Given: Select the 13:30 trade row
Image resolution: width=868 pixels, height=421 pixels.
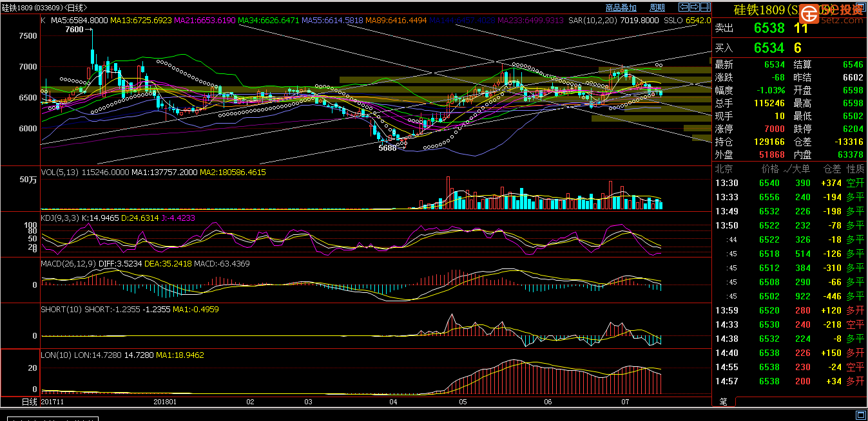Looking at the screenshot, I should [789, 183].
